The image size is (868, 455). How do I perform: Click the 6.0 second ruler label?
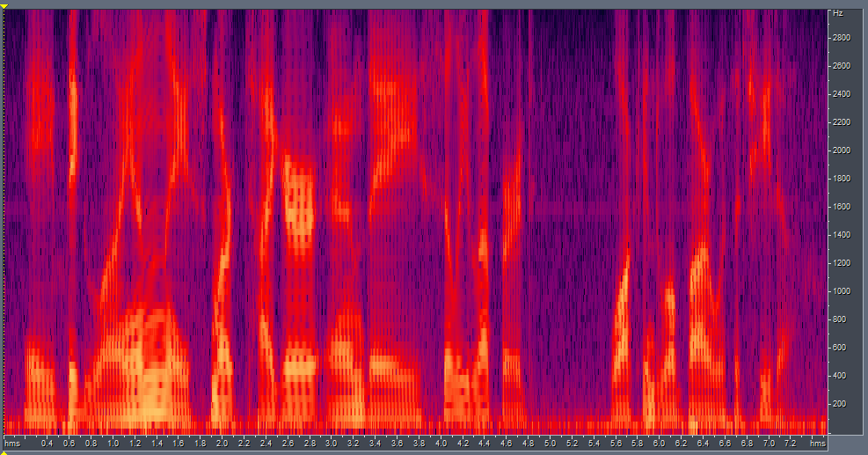pyautogui.click(x=659, y=444)
